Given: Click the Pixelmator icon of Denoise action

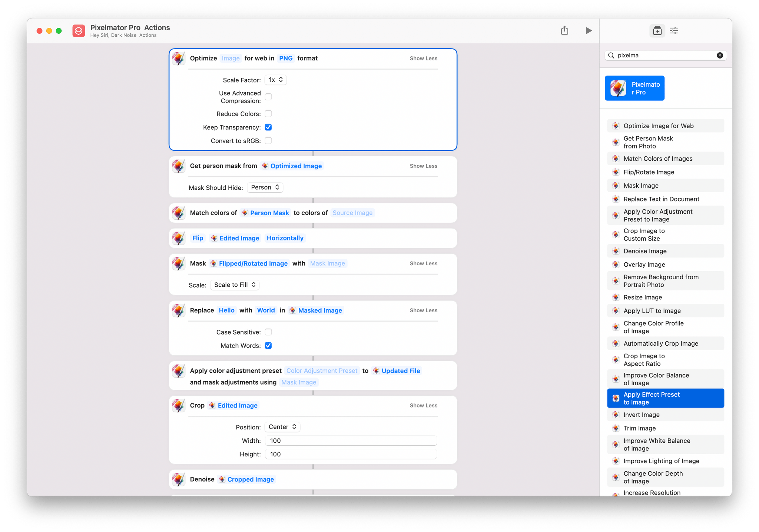Looking at the screenshot, I should pyautogui.click(x=179, y=479).
